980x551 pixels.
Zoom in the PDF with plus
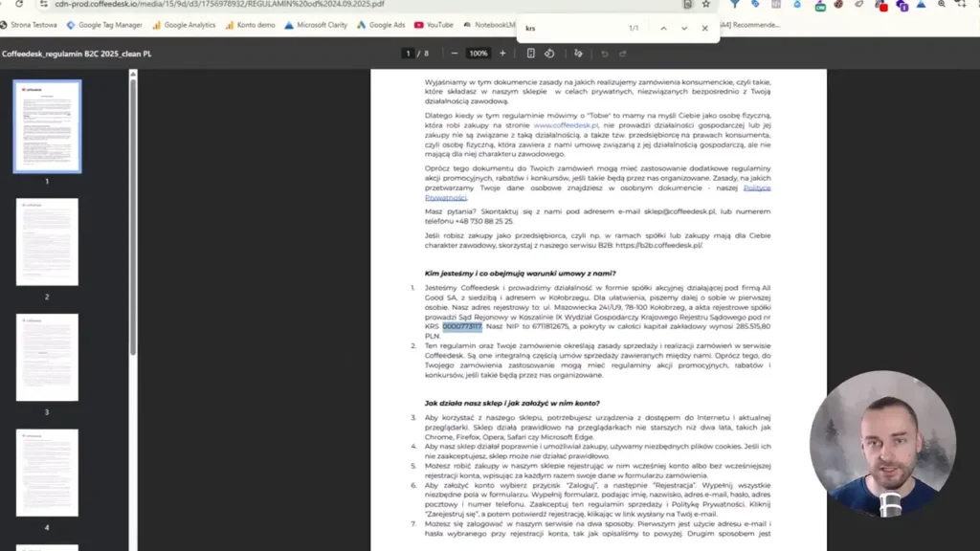(x=502, y=54)
